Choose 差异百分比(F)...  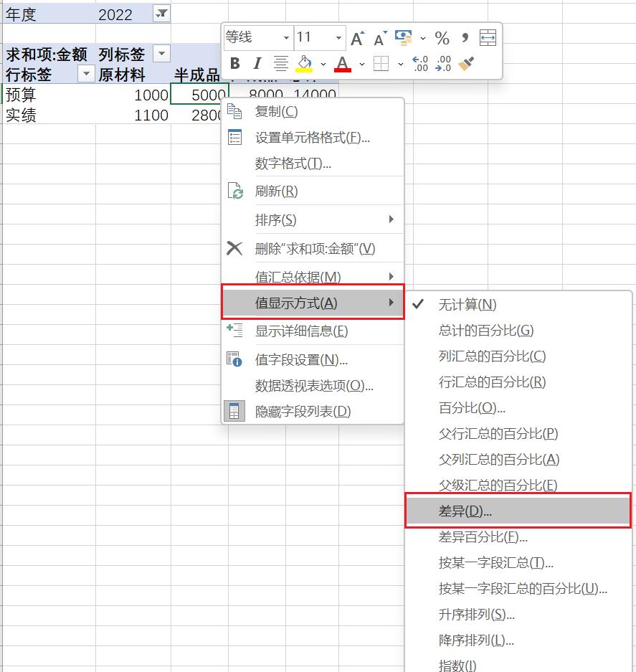coord(518,536)
